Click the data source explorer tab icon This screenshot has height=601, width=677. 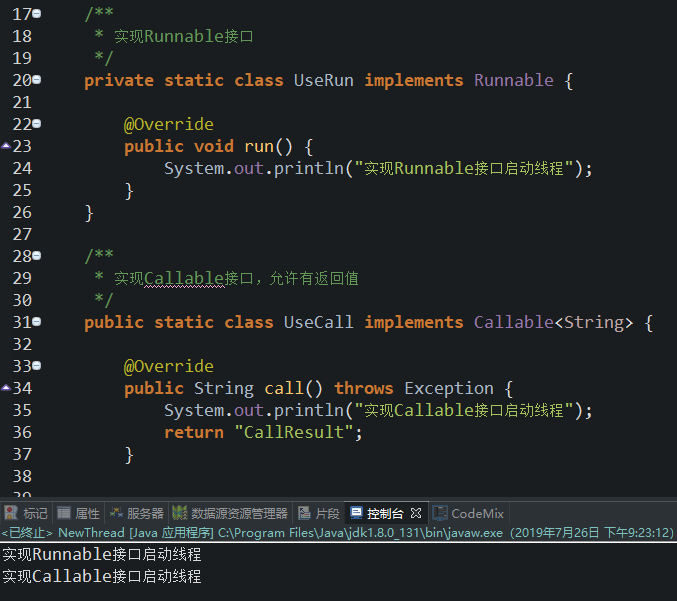click(180, 513)
